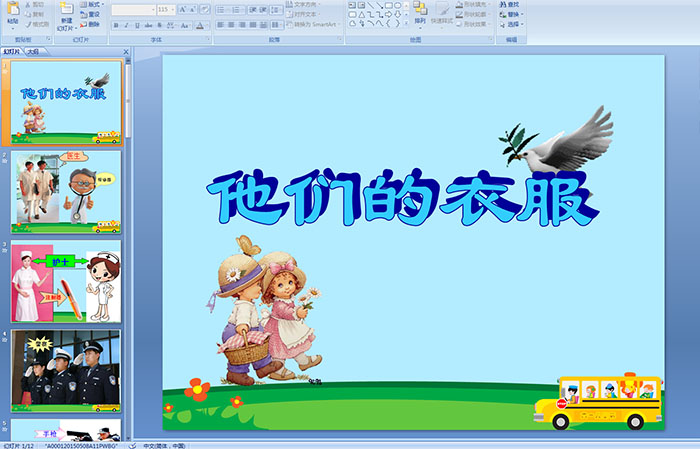Choose the Left Brace shape
Image resolution: width=700 pixels, height=449 pixels.
click(x=388, y=23)
